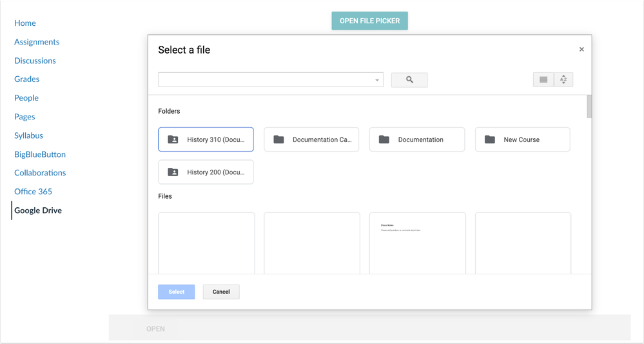Click the OPEN button below dialog

155,329
